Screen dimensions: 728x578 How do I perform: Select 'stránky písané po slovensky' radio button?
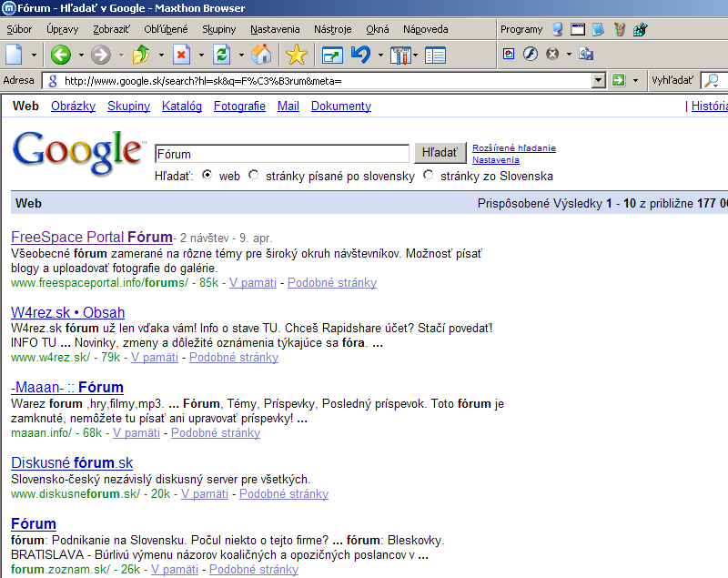click(253, 175)
